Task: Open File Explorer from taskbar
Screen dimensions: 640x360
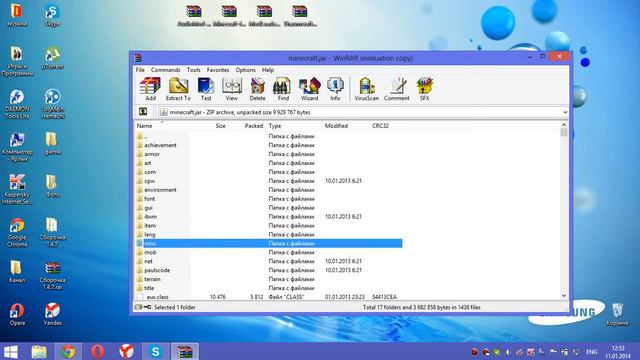Action: [39, 351]
